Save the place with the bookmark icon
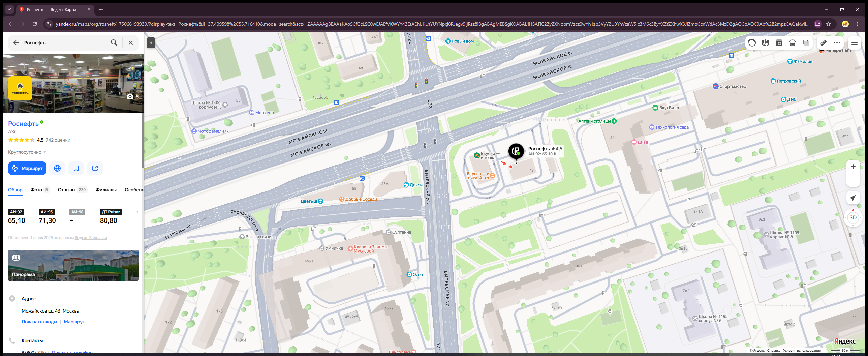Screen dimensions: 868x356 pos(76,168)
